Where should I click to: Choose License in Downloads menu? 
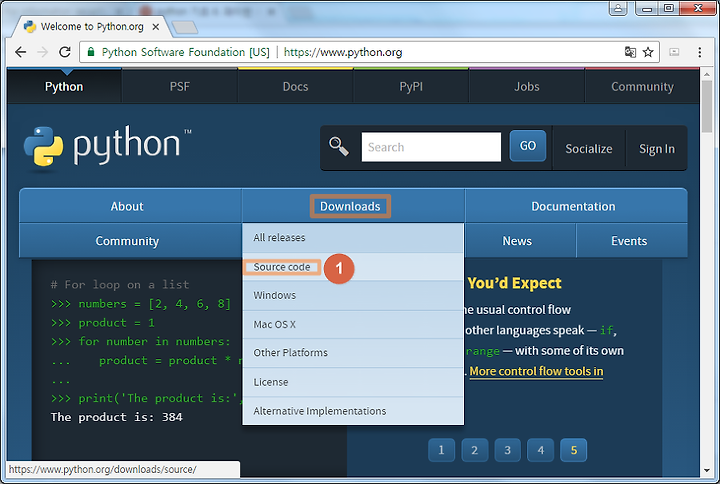tap(353, 382)
